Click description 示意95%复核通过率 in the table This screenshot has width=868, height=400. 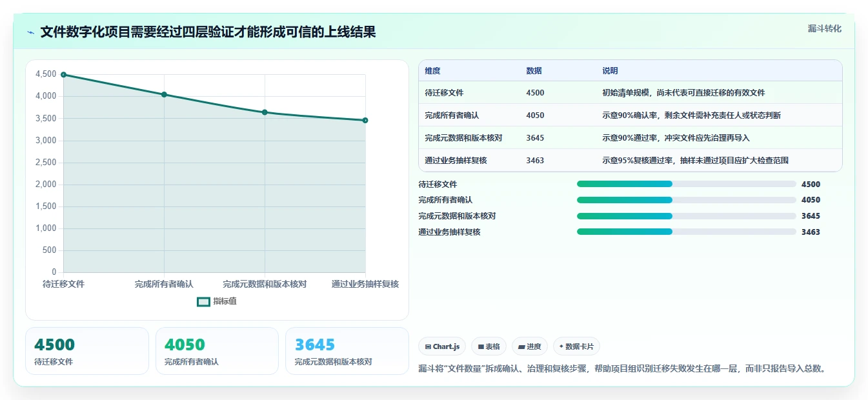point(695,161)
